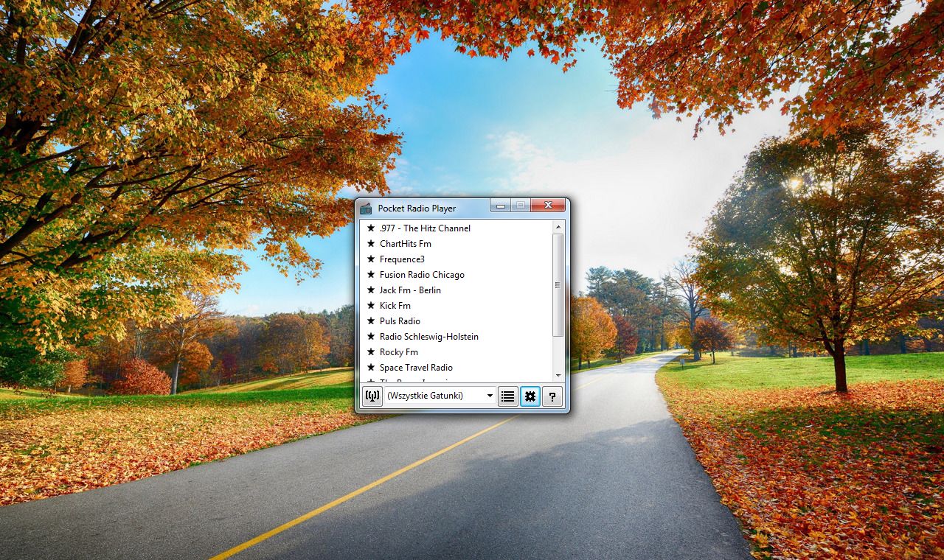The height and width of the screenshot is (560, 944).
Task: Click the station list scrollbar down arrow
Action: tap(558, 375)
